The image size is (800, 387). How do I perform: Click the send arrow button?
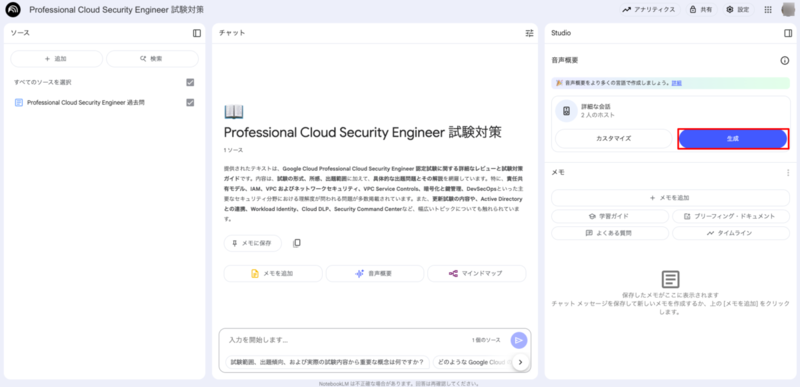pyautogui.click(x=519, y=340)
